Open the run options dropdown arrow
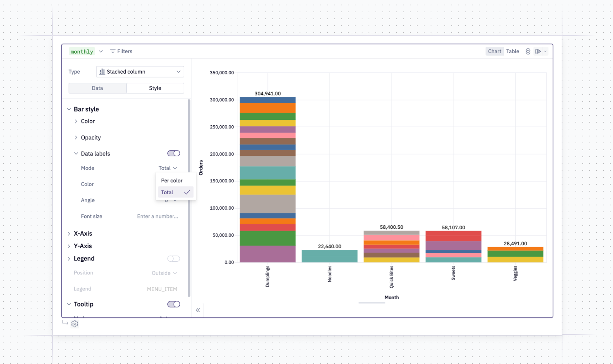Screen dimensions: 613x364 coord(545,51)
